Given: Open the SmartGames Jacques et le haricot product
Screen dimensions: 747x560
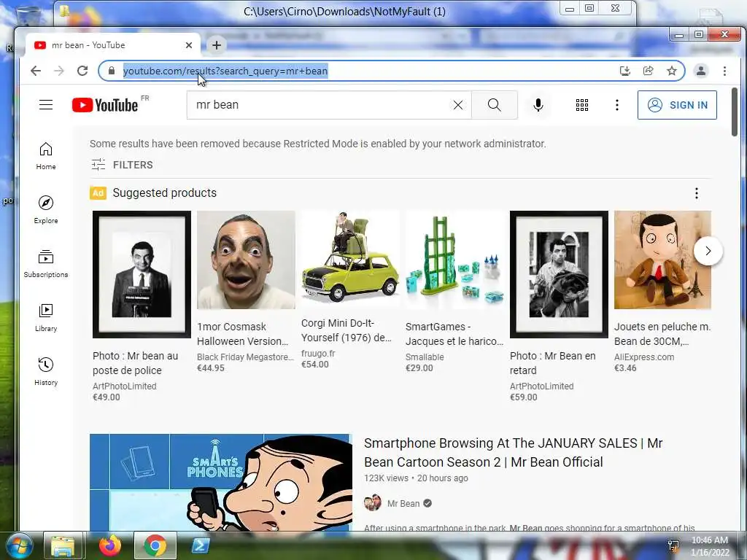Looking at the screenshot, I should pyautogui.click(x=454, y=260).
